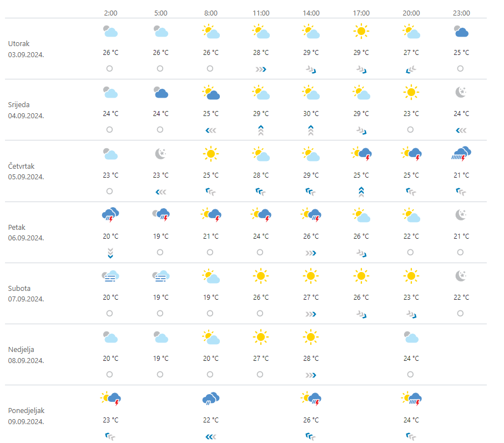This screenshot has width=504, height=443.
Task: Click Utorak 11:00 wind direction arrow
Action: click(261, 69)
